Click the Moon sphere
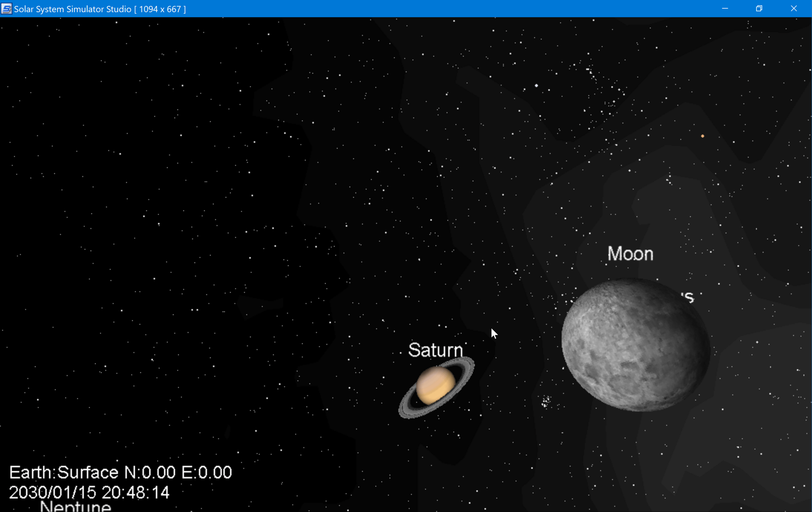This screenshot has height=512, width=812. [x=635, y=345]
